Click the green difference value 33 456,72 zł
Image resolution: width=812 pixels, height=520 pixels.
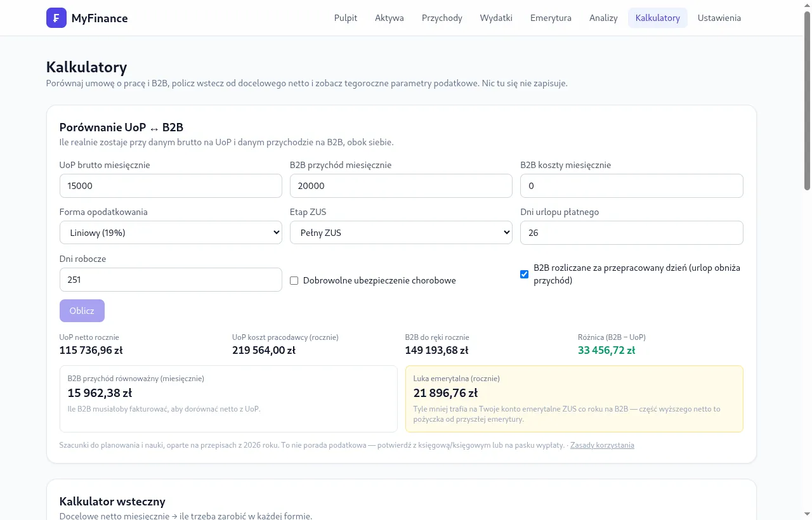point(606,350)
